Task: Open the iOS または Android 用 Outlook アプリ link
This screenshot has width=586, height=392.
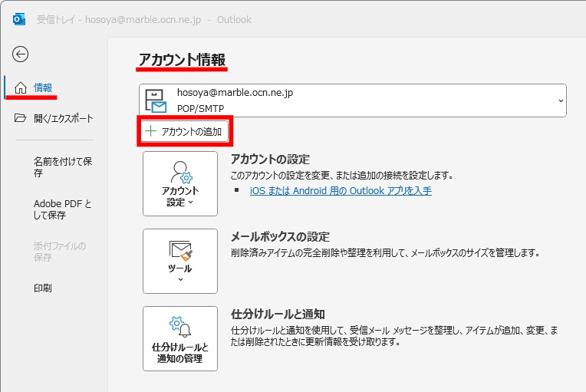Action: point(341,190)
